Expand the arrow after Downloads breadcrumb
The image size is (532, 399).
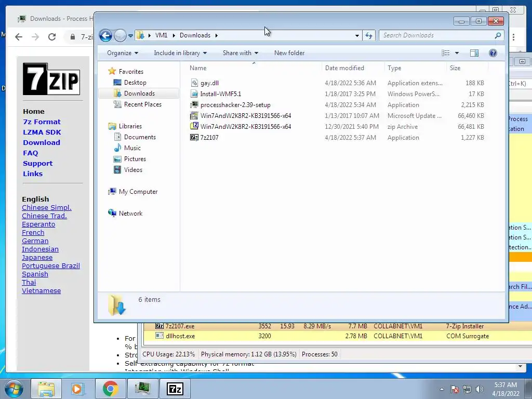(217, 35)
